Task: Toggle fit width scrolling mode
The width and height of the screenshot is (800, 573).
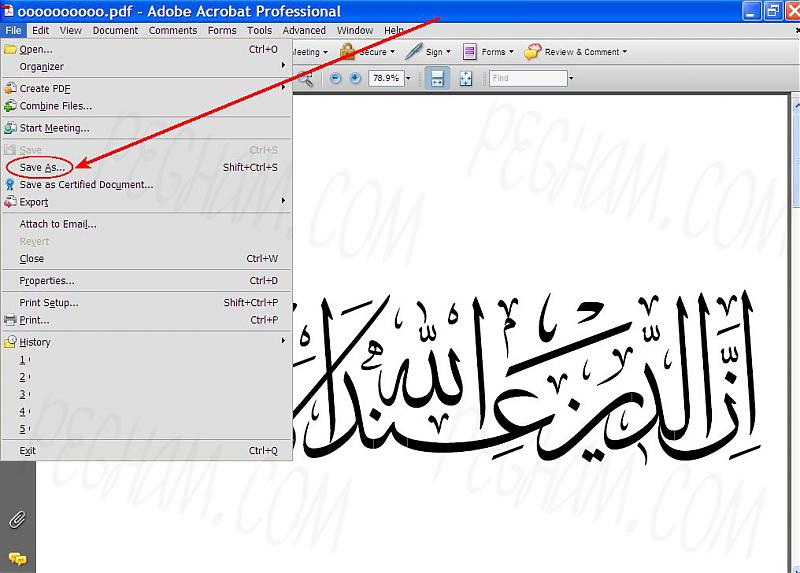Action: tap(437, 78)
